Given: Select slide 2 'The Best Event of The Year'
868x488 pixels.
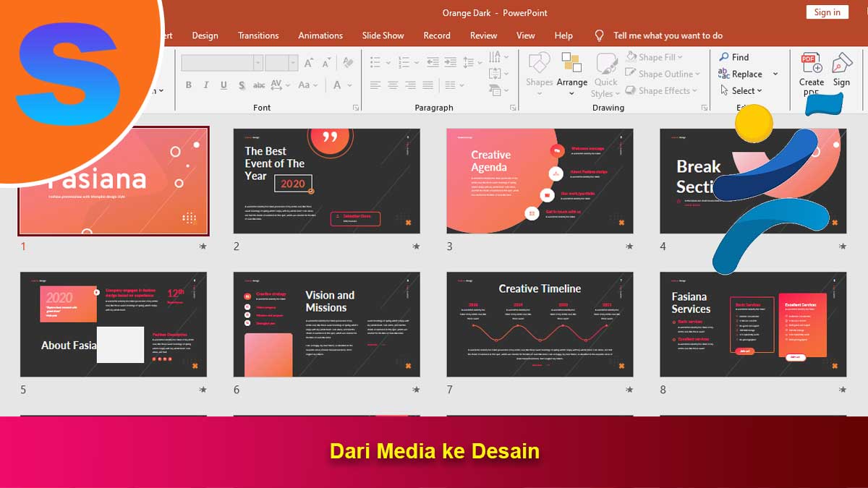Looking at the screenshot, I should point(326,181).
